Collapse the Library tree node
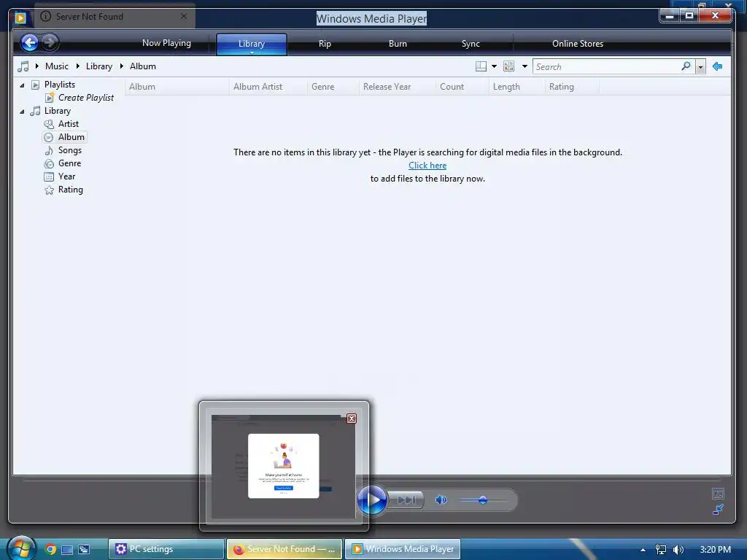Screen dimensions: 747x560 click(22, 112)
